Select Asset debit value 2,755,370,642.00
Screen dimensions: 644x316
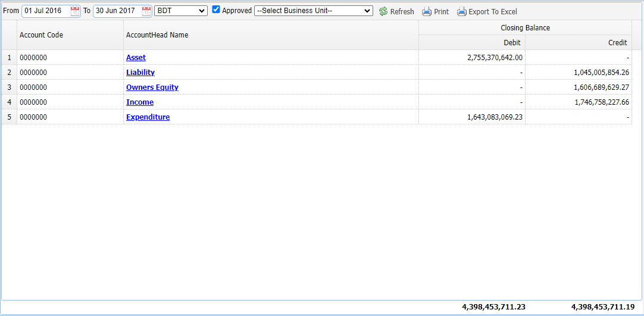click(495, 58)
